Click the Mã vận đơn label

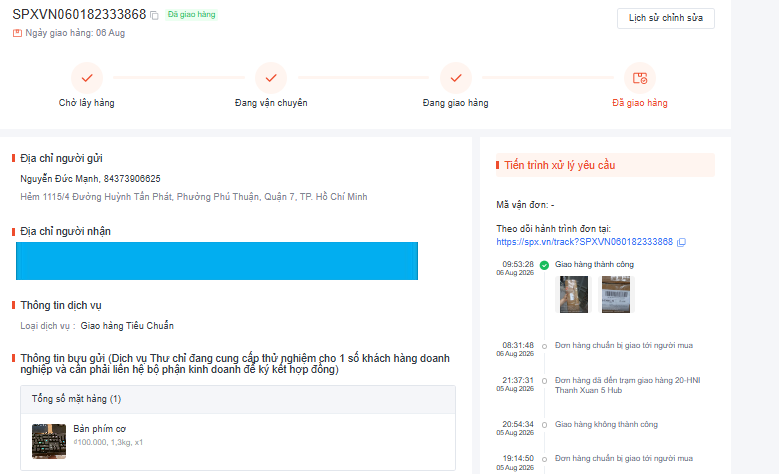(x=525, y=205)
